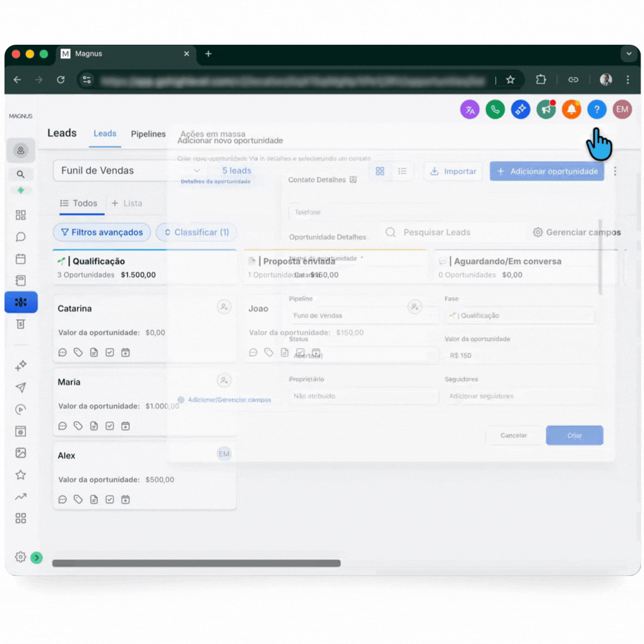
Task: Open the sidebar reputation star icon
Action: pyautogui.click(x=21, y=475)
